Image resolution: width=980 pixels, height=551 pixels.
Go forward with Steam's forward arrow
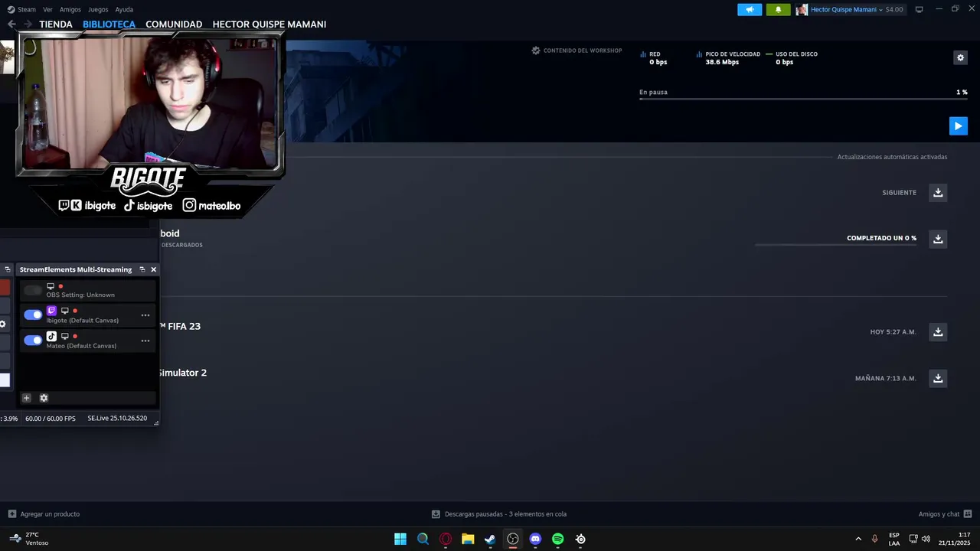click(28, 24)
